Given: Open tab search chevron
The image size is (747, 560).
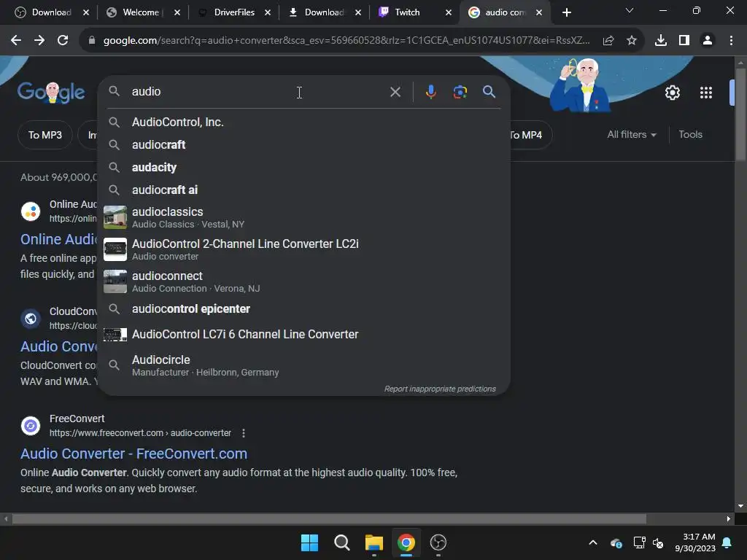Looking at the screenshot, I should point(630,10).
